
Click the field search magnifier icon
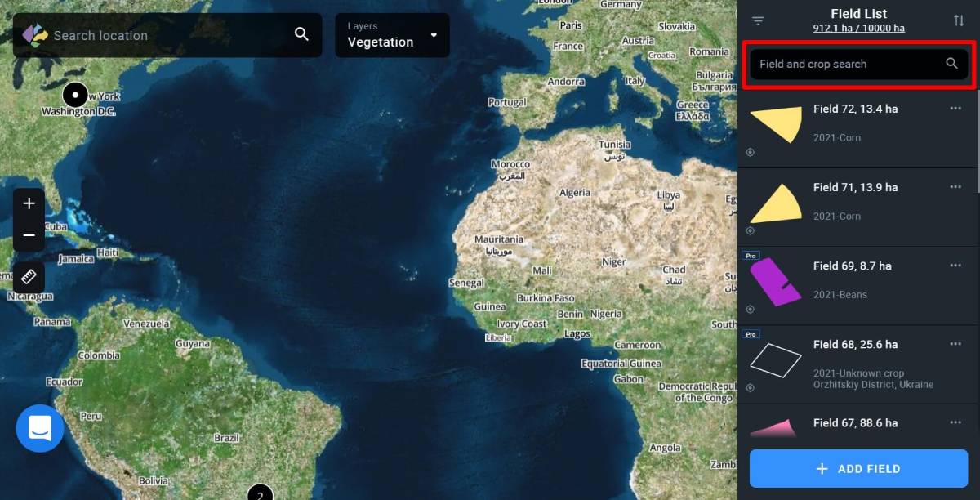click(951, 63)
